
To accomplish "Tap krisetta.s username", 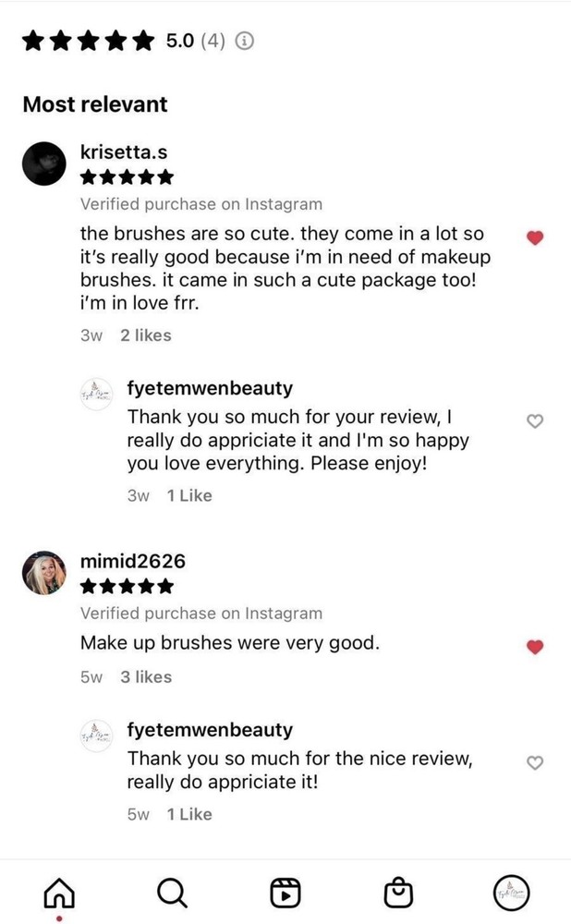I will point(124,152).
